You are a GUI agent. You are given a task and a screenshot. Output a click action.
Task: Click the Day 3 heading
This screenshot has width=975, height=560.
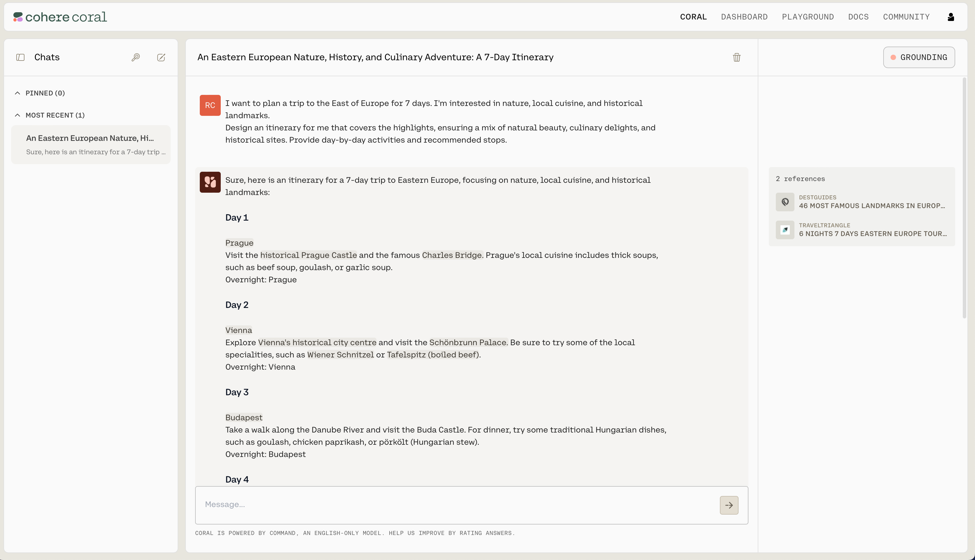point(237,392)
